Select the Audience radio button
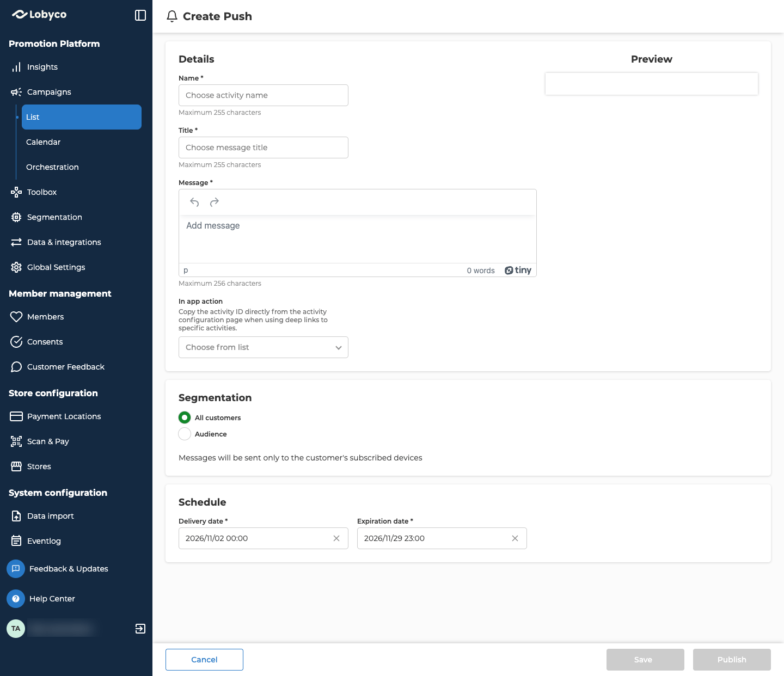 click(185, 434)
